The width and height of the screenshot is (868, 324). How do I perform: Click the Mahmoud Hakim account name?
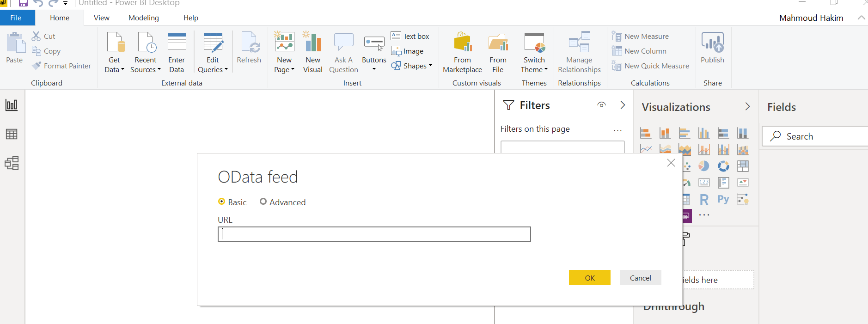coord(811,18)
